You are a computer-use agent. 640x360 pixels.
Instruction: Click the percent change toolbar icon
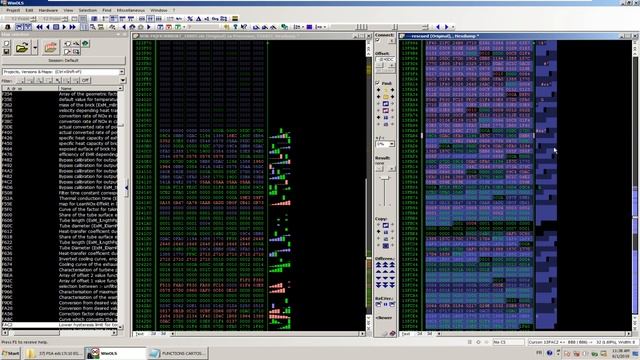[190, 18]
